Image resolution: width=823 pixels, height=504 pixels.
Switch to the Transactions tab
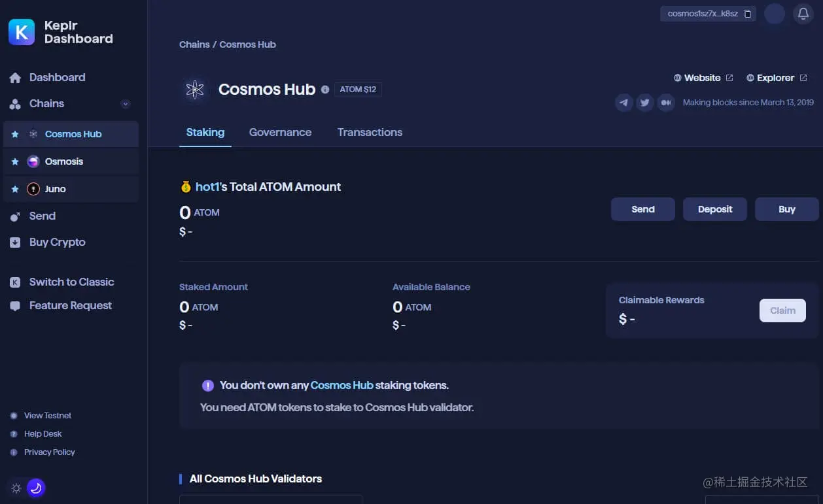[370, 132]
